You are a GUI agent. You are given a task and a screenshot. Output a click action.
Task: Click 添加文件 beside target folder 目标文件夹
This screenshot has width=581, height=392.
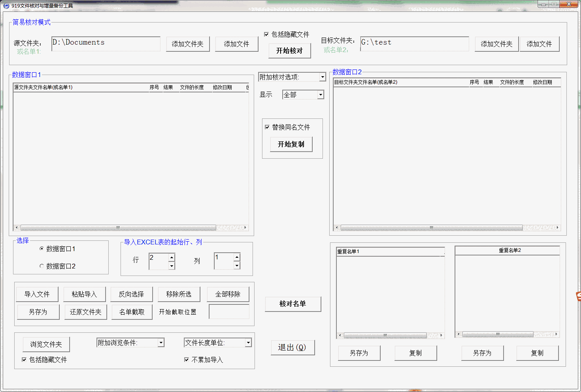pyautogui.click(x=539, y=44)
